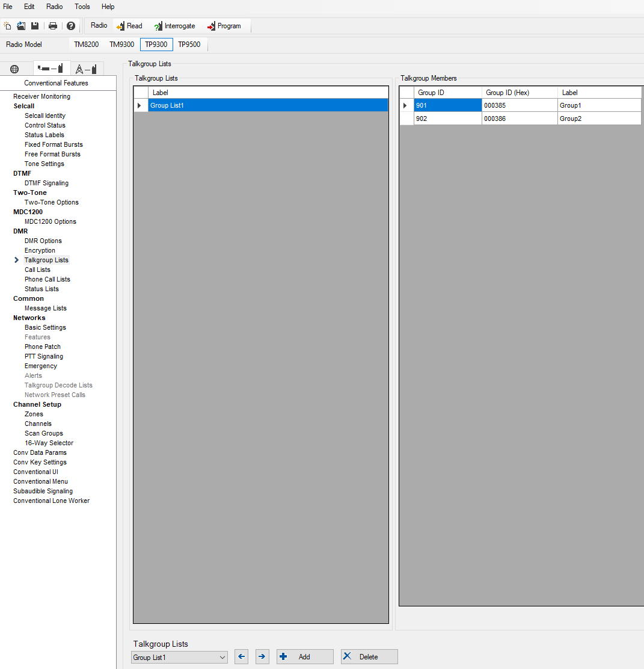Click the Group ID (Hex) column header
Image resolution: width=644 pixels, height=669 pixels.
(x=520, y=93)
